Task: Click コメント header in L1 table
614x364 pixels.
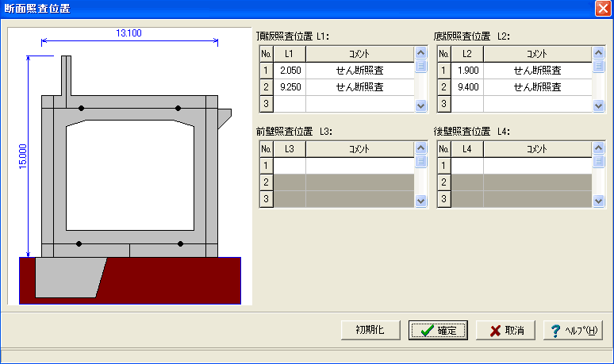Action: [360, 54]
